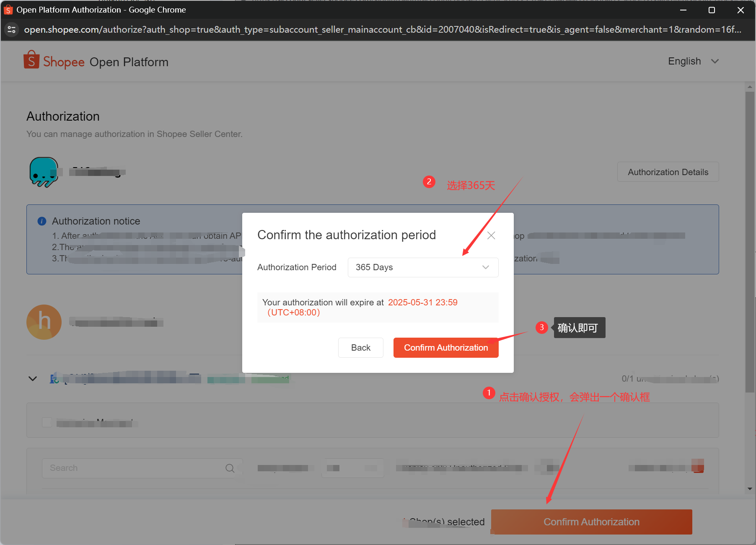This screenshot has width=756, height=545.
Task: Click the expiry date '2025-05-31 23:59'
Action: click(x=422, y=302)
